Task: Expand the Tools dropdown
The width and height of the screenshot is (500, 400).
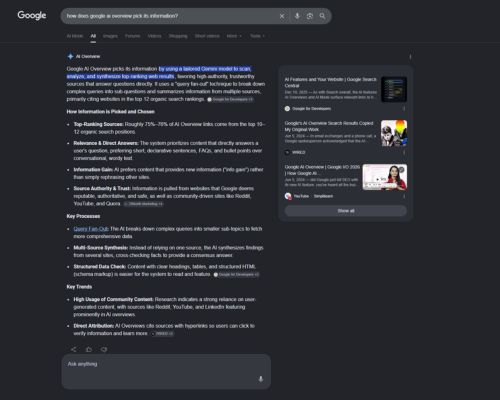Action: click(257, 36)
